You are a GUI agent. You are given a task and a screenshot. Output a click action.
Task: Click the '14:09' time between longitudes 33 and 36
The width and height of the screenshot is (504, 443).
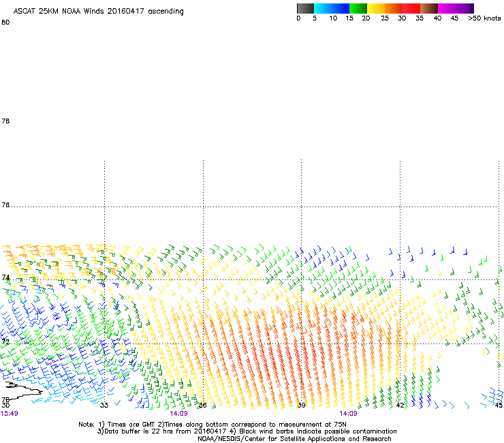coord(178,414)
